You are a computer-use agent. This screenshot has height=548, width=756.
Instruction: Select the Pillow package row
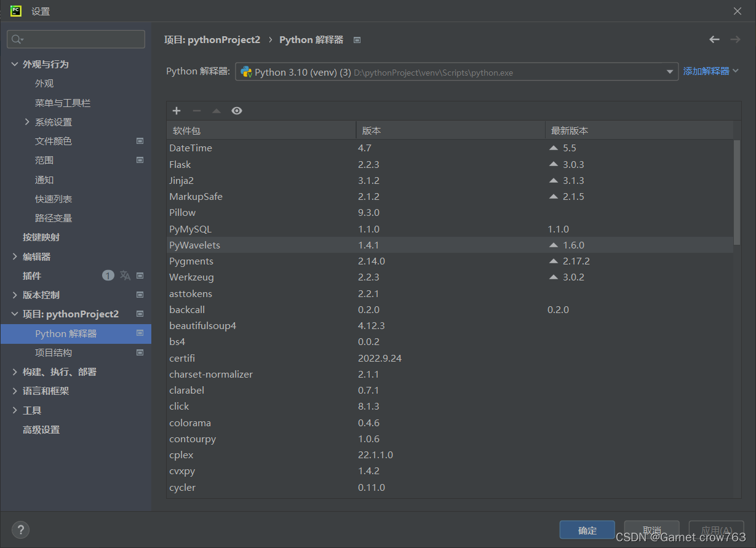click(450, 213)
